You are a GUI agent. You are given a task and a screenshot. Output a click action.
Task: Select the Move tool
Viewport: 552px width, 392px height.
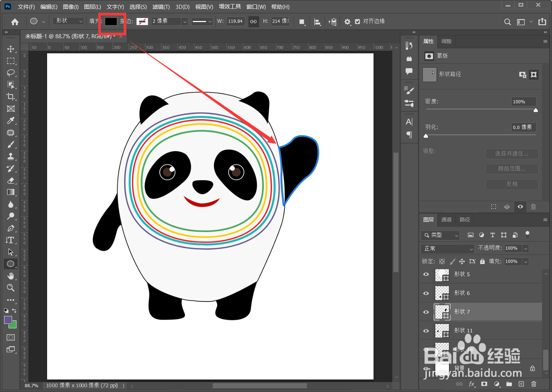click(11, 49)
